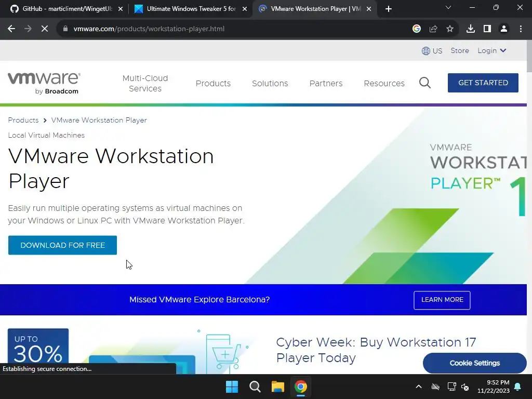Viewport: 532px width, 399px height.
Task: Open Chrome downloads icon
Action: tap(471, 29)
